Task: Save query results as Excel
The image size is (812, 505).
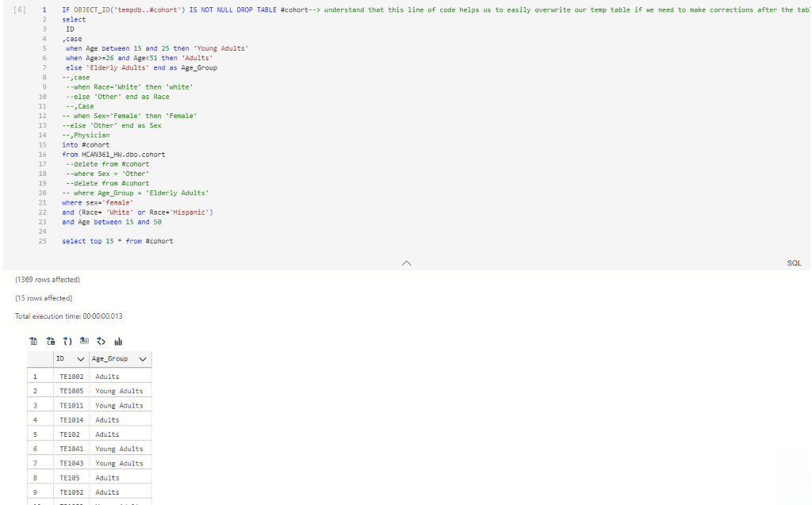Action: (x=51, y=341)
